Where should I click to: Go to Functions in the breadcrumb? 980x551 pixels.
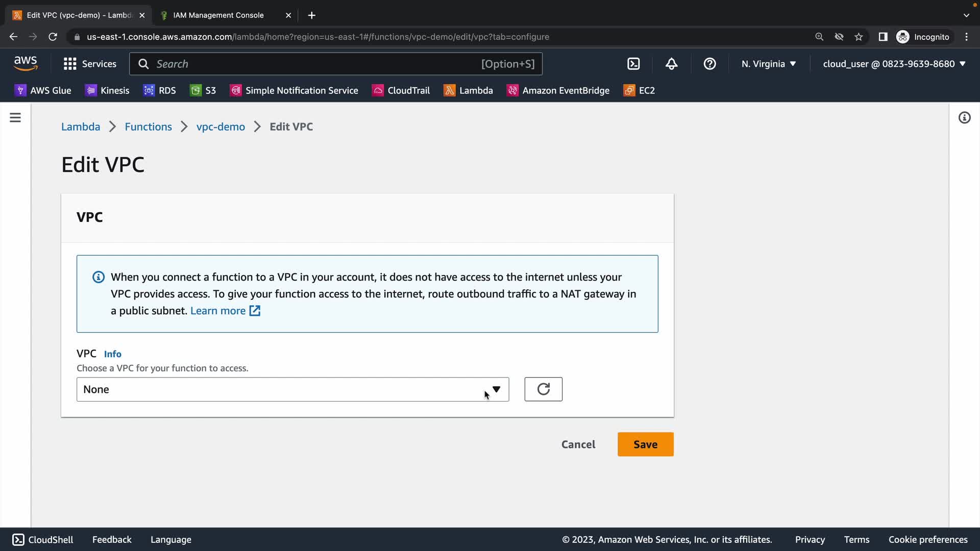point(148,127)
